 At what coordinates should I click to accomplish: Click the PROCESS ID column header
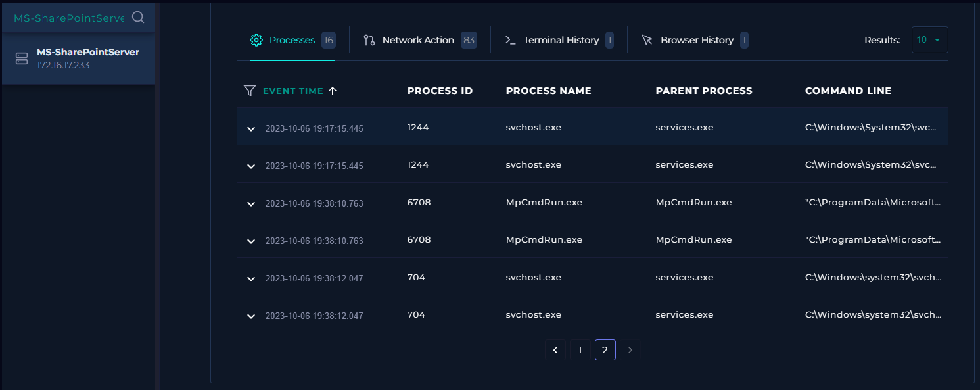440,91
